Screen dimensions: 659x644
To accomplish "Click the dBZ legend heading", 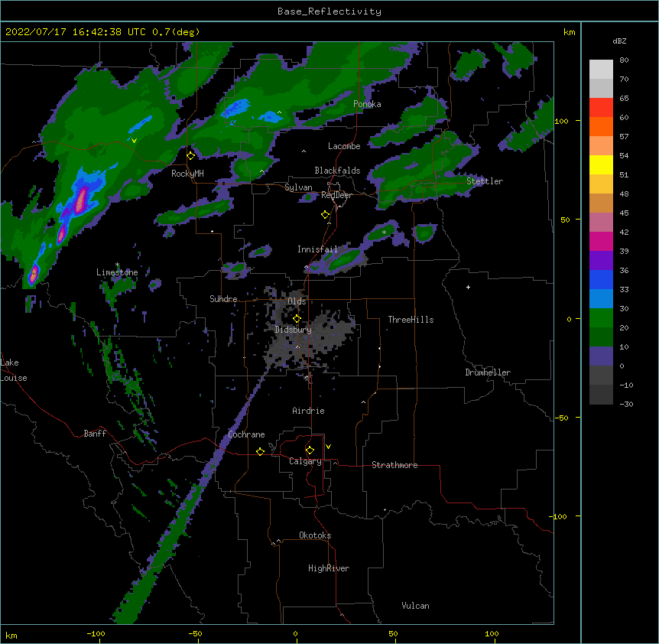I will pos(619,41).
